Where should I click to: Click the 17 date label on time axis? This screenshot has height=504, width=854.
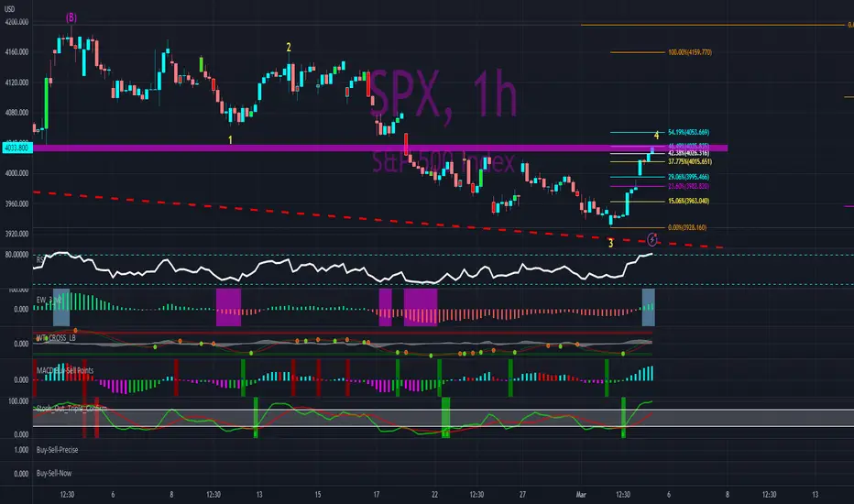coord(377,495)
